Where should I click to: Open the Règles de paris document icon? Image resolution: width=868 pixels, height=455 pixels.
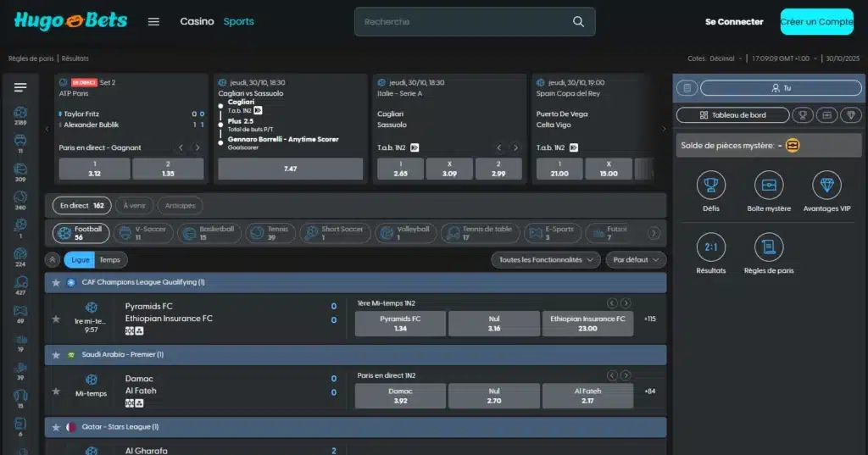click(x=768, y=247)
